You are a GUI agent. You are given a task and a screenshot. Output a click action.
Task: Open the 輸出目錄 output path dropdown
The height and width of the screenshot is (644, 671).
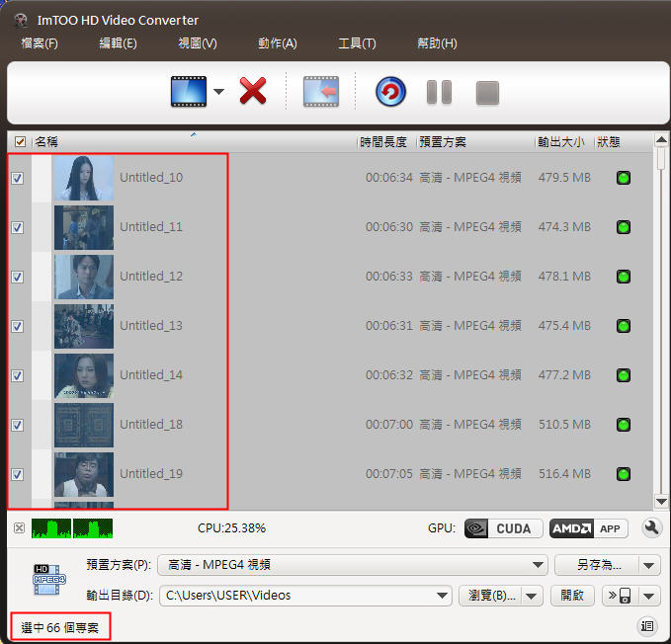point(443,596)
